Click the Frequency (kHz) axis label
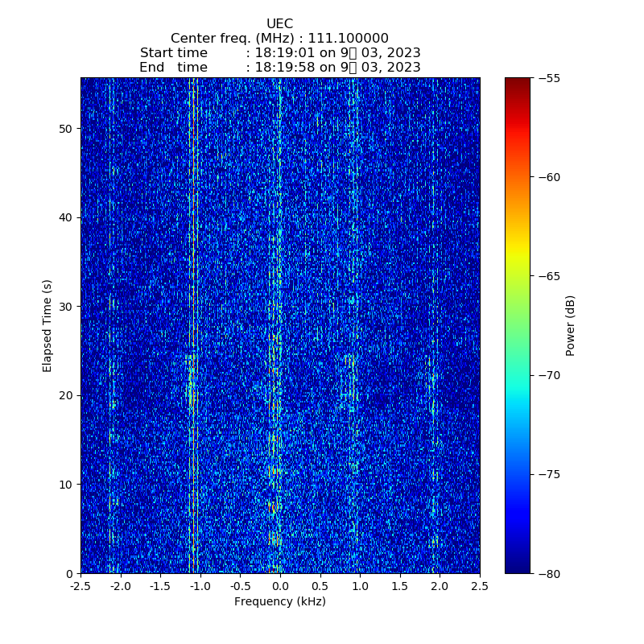This screenshot has height=644, width=644. tap(279, 602)
